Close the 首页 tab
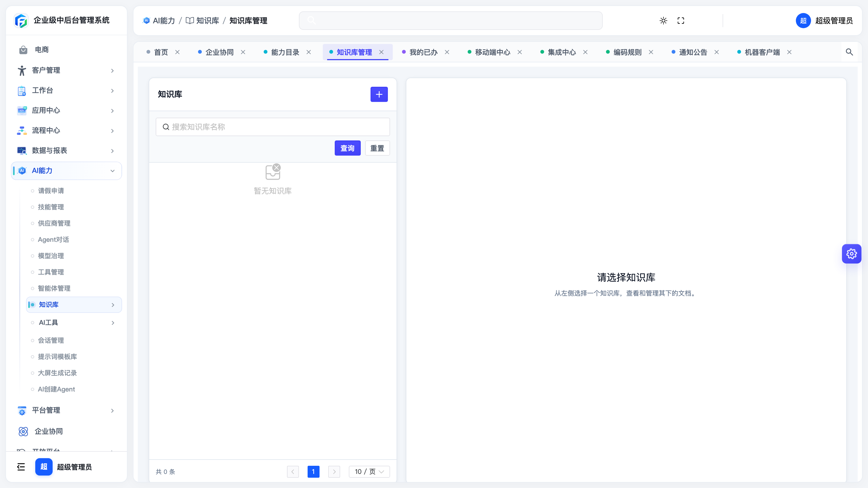Viewport: 868px width, 488px height. coord(177,52)
